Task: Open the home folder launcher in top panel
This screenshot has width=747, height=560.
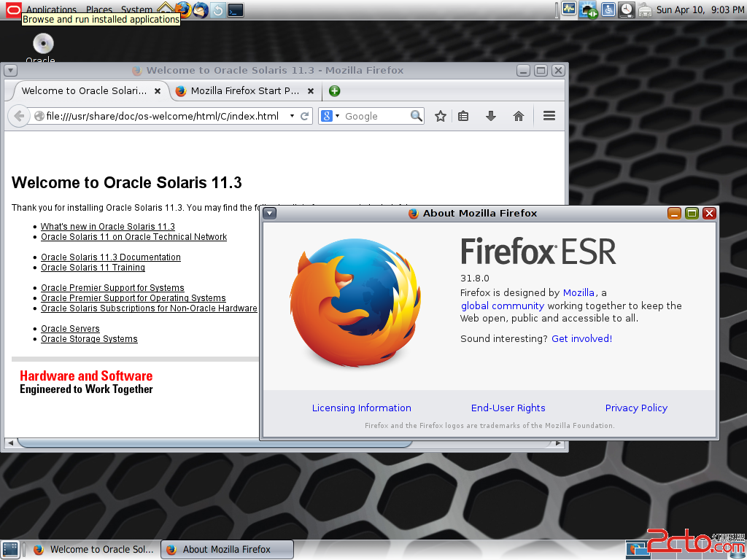Action: [x=166, y=7]
